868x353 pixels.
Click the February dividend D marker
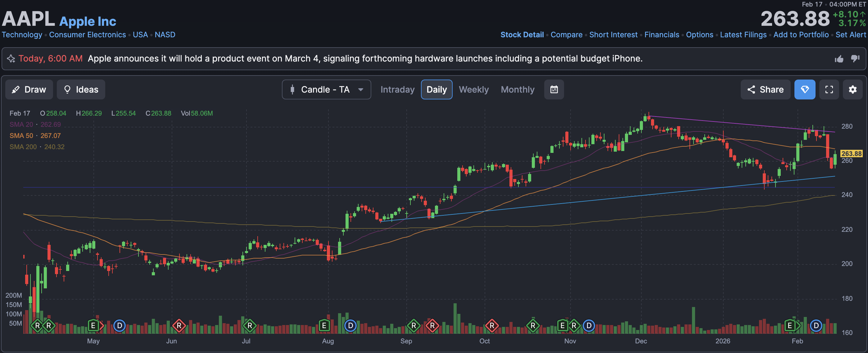coord(816,325)
